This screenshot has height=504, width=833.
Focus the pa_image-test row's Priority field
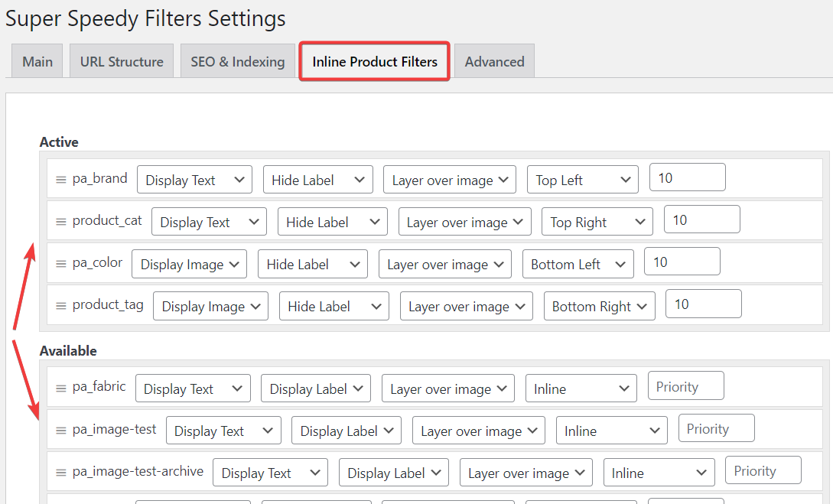(x=716, y=428)
